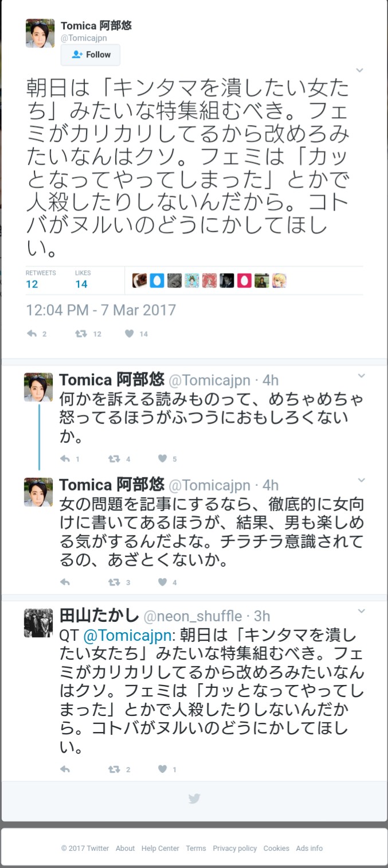The height and width of the screenshot is (868, 388).
Task: Reply to the main tweet
Action: pos(32,334)
